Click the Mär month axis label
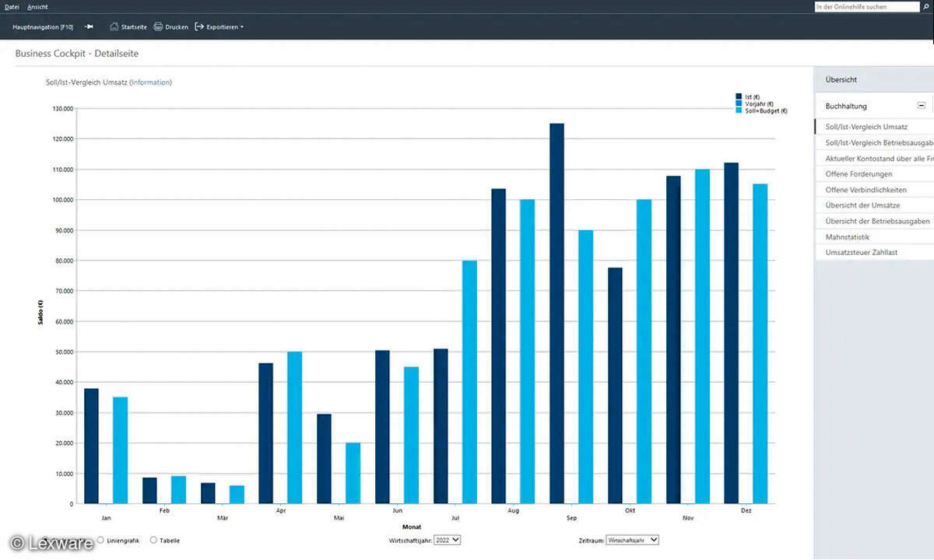This screenshot has height=560, width=934. 223,517
